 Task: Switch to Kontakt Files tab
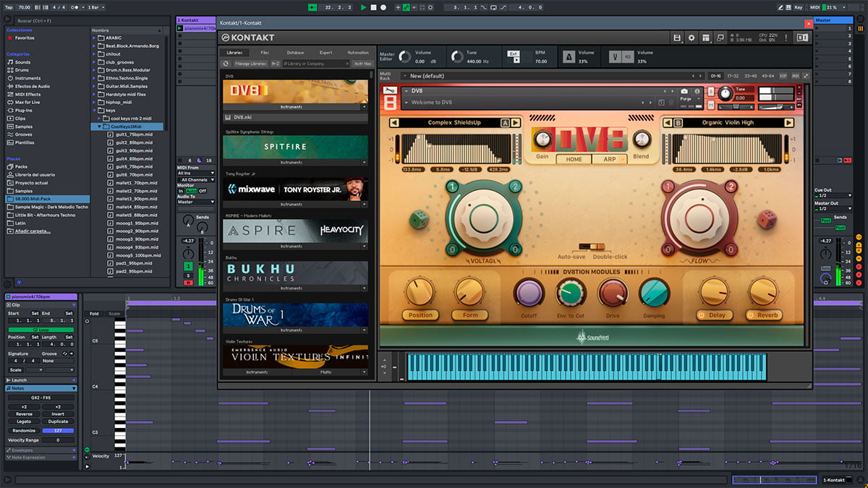265,53
